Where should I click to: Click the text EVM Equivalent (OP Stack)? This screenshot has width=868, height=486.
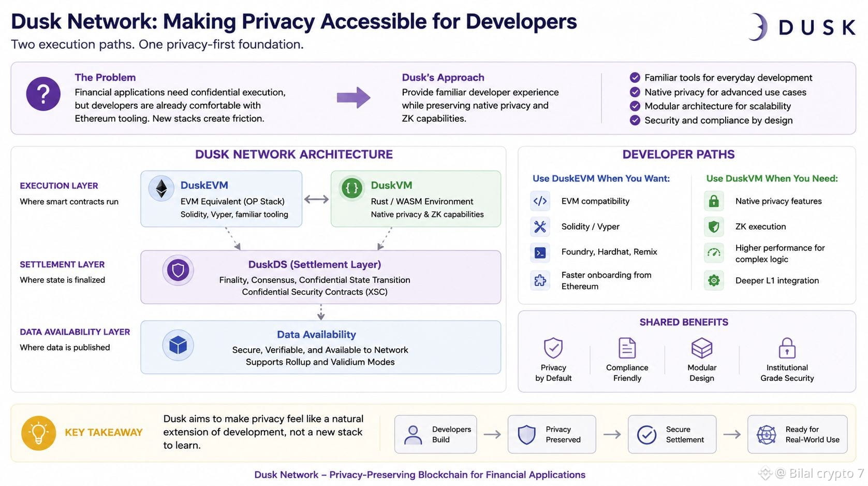[232, 201]
